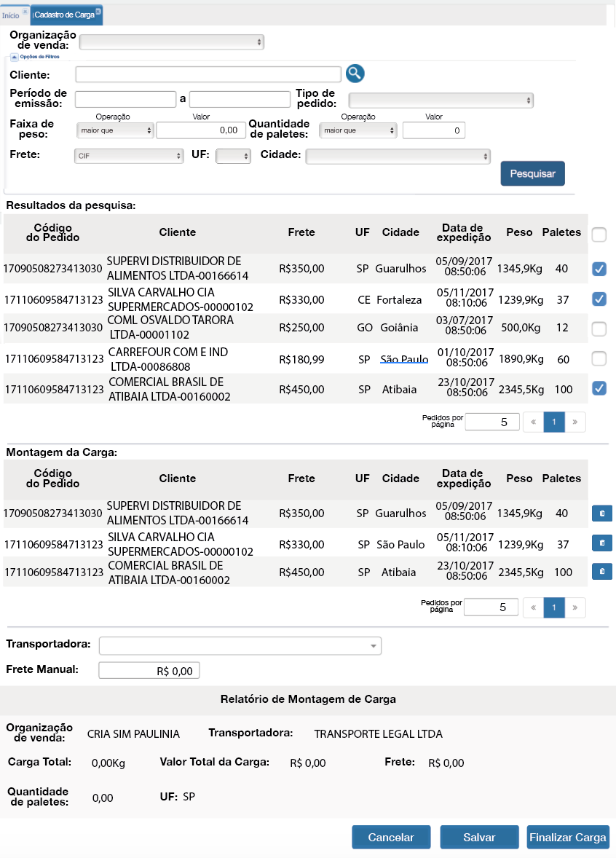Open the UF dropdown
This screenshot has height=858, width=616.
click(x=234, y=156)
